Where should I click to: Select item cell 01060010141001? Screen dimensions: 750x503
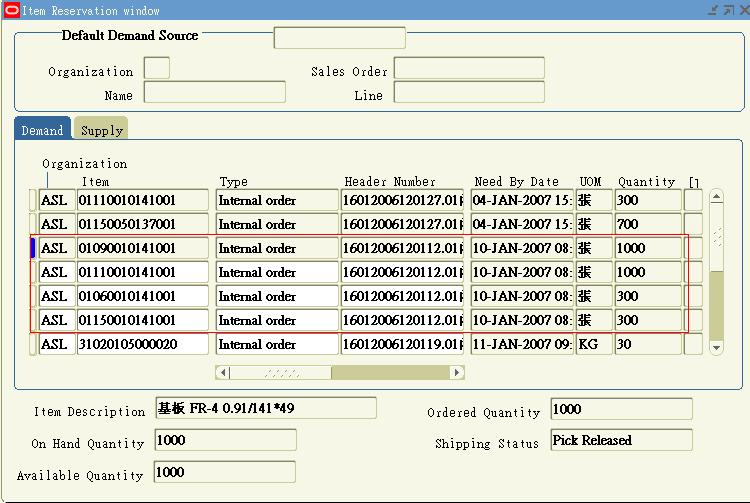143,296
